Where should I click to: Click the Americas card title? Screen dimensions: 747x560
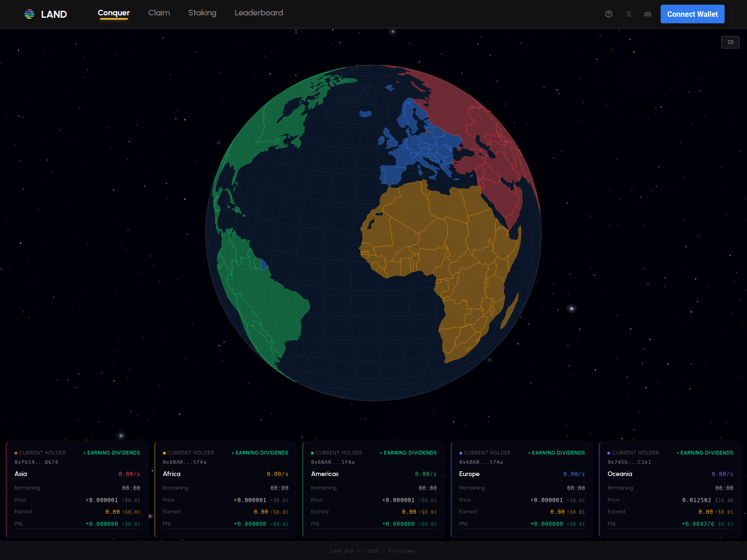325,474
